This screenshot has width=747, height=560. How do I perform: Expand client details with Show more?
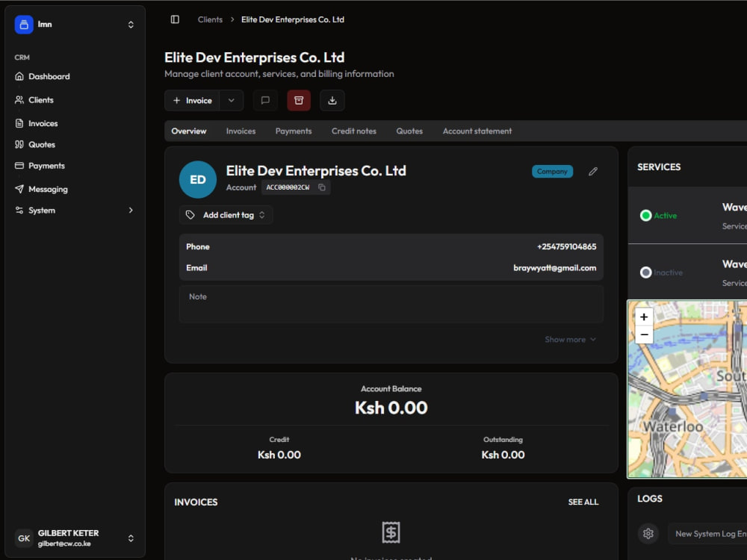570,340
